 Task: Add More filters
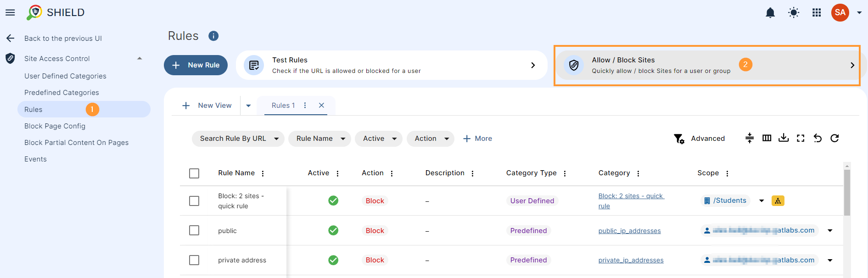pos(477,139)
